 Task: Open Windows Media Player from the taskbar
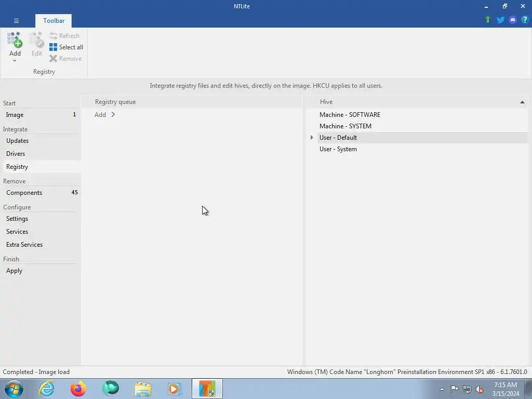point(175,389)
